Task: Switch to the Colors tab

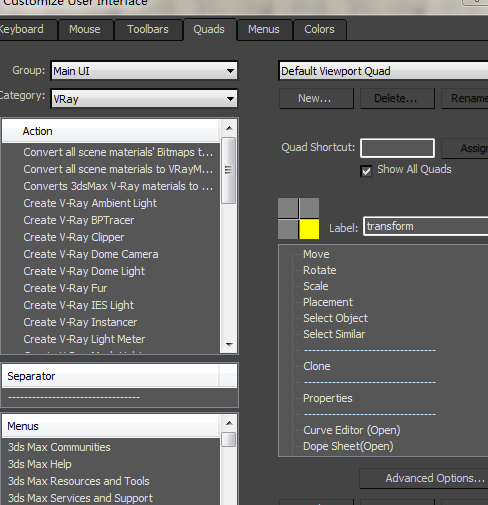Action: (319, 29)
